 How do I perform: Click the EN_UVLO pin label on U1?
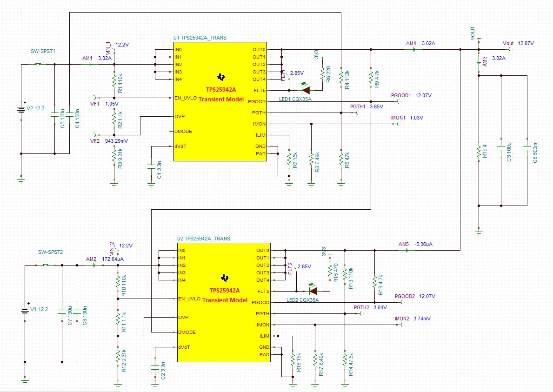coord(186,98)
